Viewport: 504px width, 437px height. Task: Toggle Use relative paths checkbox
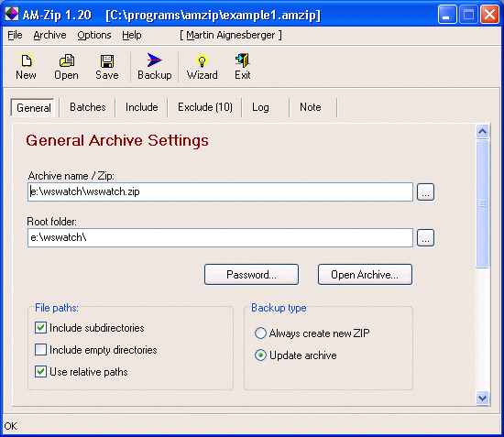40,372
